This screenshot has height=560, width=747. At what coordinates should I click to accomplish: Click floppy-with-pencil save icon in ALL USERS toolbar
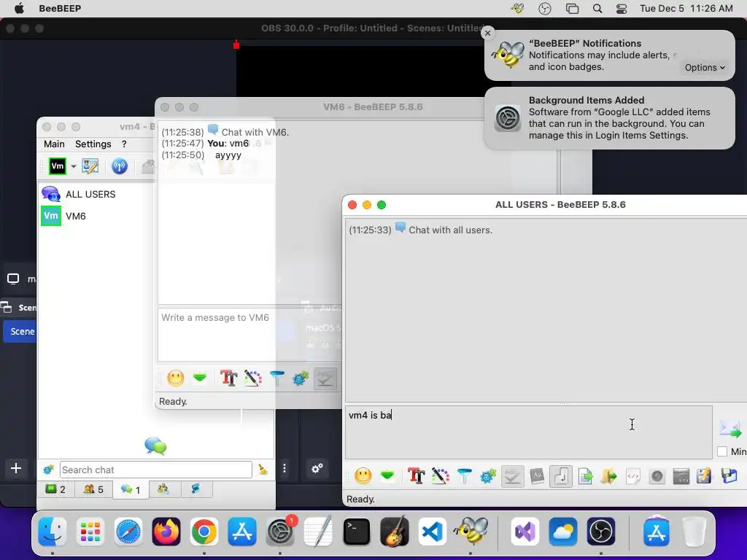(704, 475)
